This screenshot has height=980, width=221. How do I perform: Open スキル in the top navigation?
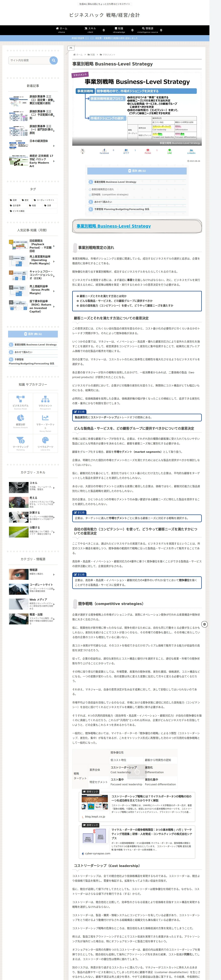coord(90,30)
